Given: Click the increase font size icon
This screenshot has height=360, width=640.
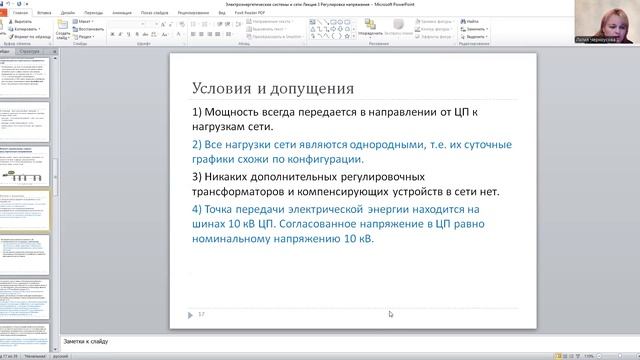Looking at the screenshot, I should click(x=163, y=24).
